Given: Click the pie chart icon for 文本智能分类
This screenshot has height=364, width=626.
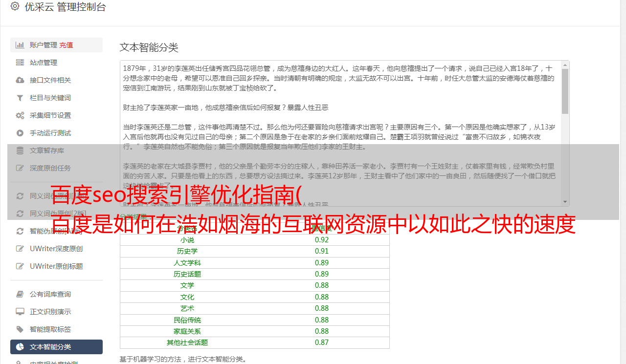Looking at the screenshot, I should (20, 347).
